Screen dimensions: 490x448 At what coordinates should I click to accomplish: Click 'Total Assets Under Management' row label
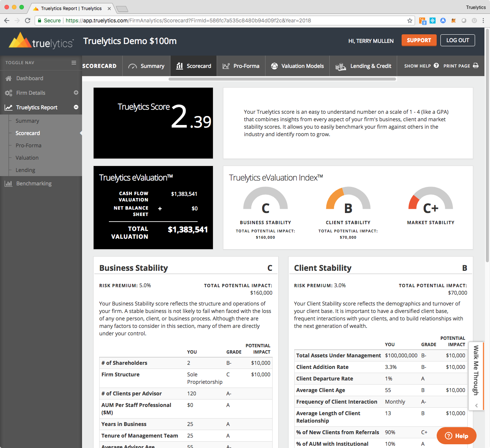[339, 355]
